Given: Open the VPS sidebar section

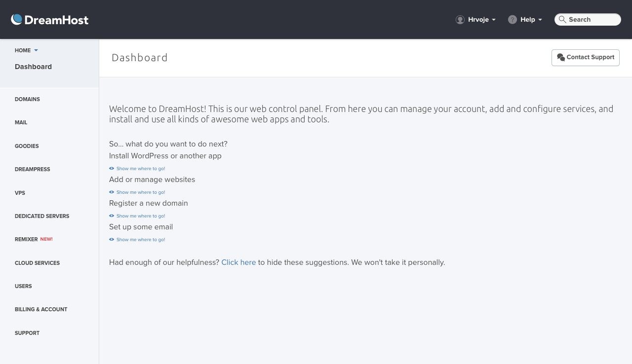Looking at the screenshot, I should 20,193.
